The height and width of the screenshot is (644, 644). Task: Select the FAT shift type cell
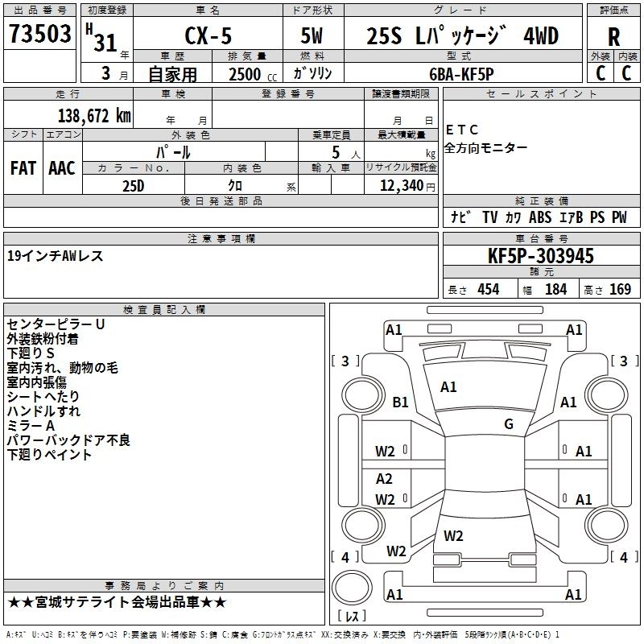pyautogui.click(x=23, y=167)
